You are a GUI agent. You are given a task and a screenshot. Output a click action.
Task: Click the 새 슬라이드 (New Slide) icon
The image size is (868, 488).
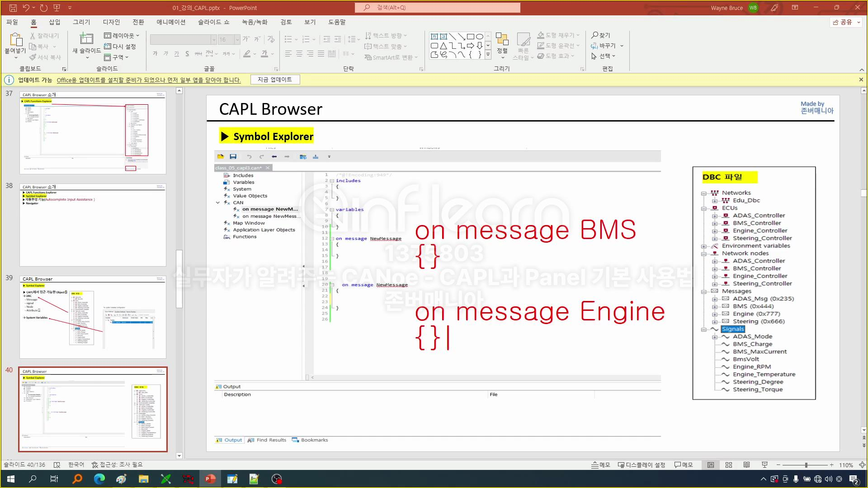[x=86, y=39]
